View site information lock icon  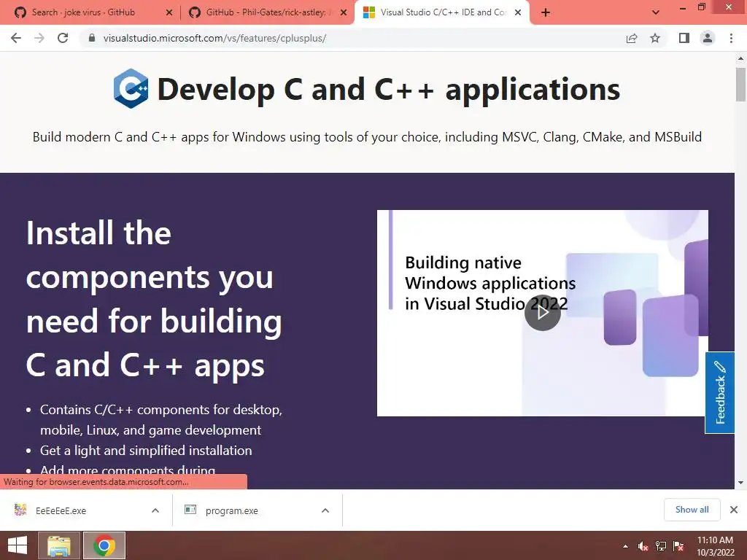pyautogui.click(x=92, y=38)
